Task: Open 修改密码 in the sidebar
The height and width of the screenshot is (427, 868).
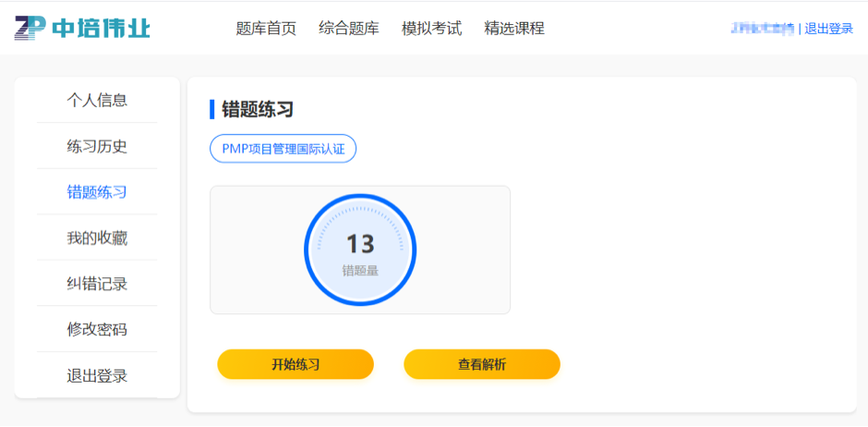Action: coord(97,330)
